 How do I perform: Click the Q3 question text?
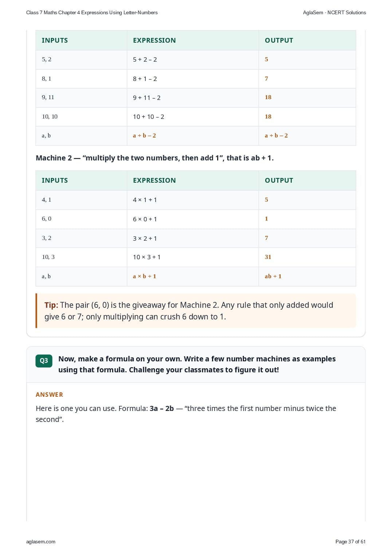coord(197,364)
